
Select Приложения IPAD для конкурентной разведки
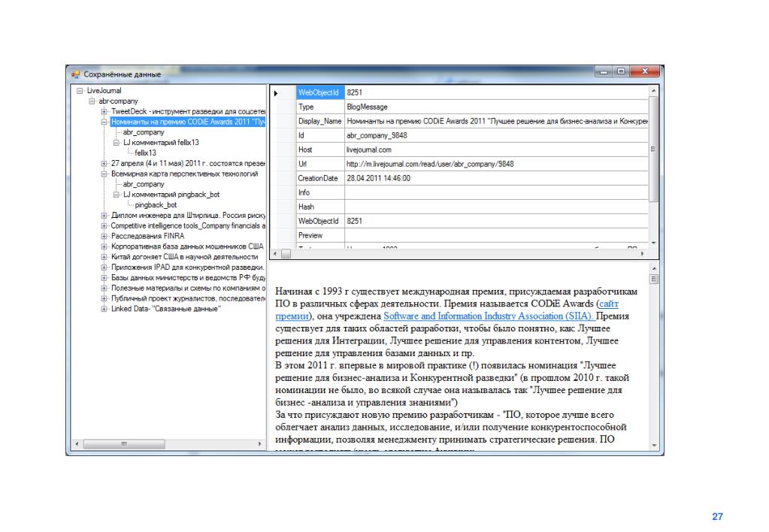[187, 268]
